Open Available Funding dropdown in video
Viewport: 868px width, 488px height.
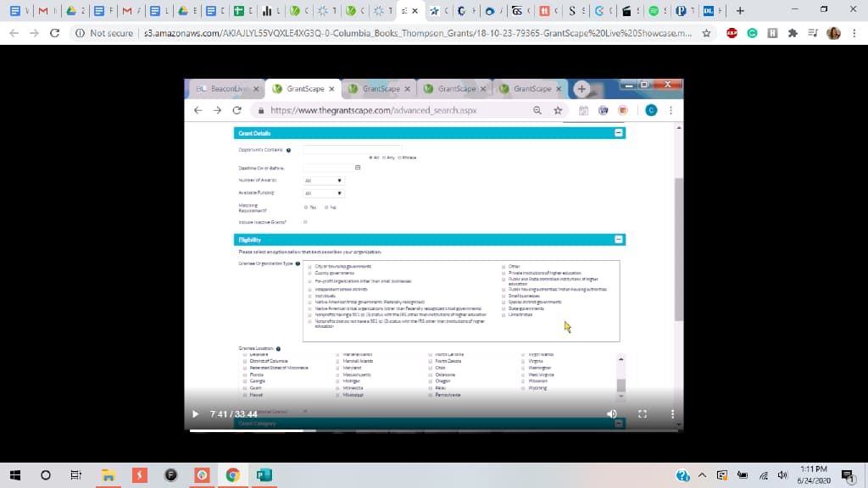tap(323, 193)
